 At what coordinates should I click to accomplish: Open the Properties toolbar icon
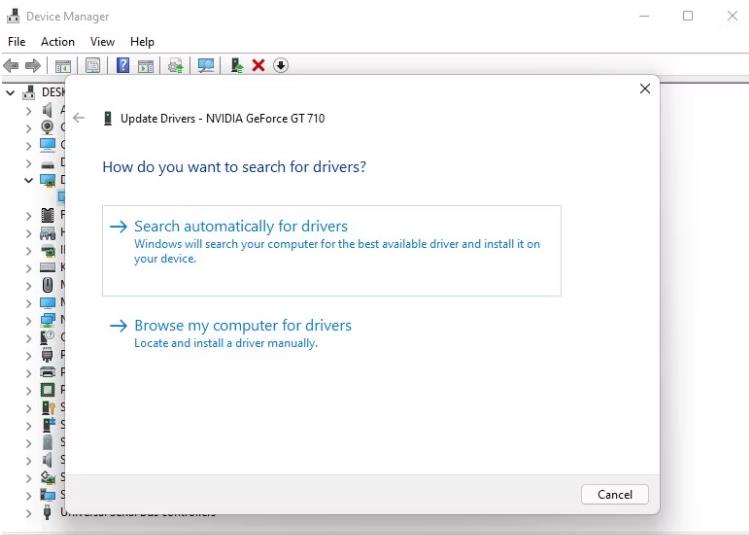click(x=93, y=65)
